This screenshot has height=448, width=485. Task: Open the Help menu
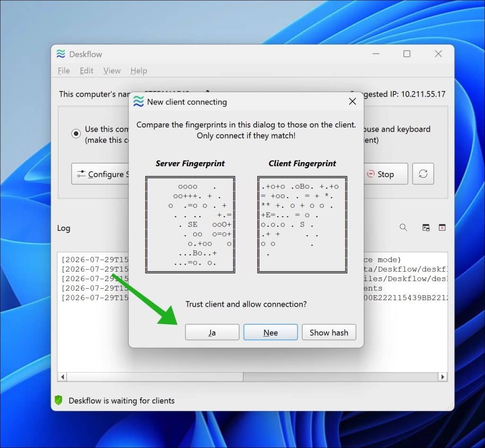(139, 71)
